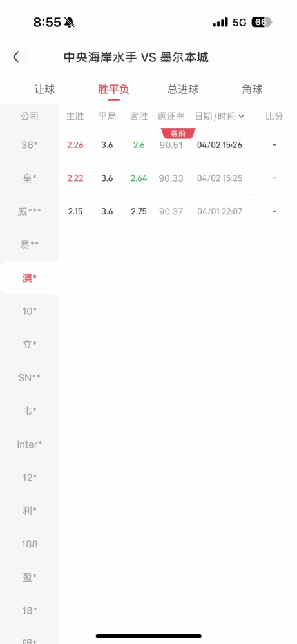Select SN** bookmaker entry
This screenshot has width=297, height=644.
30,378
